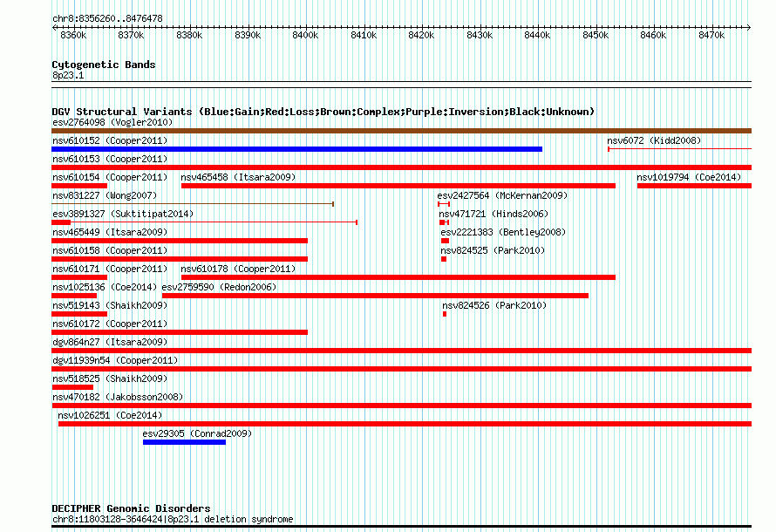Image resolution: width=776 pixels, height=532 pixels.
Task: Click the esv2759590 (Redon2006) label
Action: tap(219, 287)
